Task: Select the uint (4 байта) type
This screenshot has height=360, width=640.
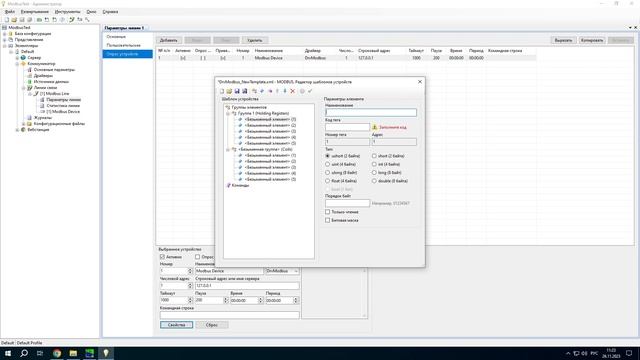Action: coord(327,164)
